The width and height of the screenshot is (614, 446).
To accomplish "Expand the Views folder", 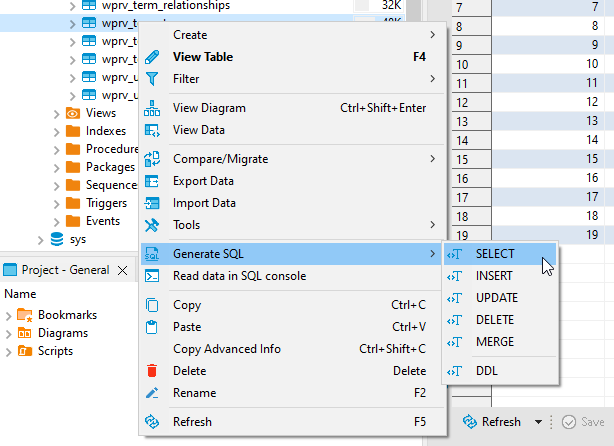I will [57, 113].
